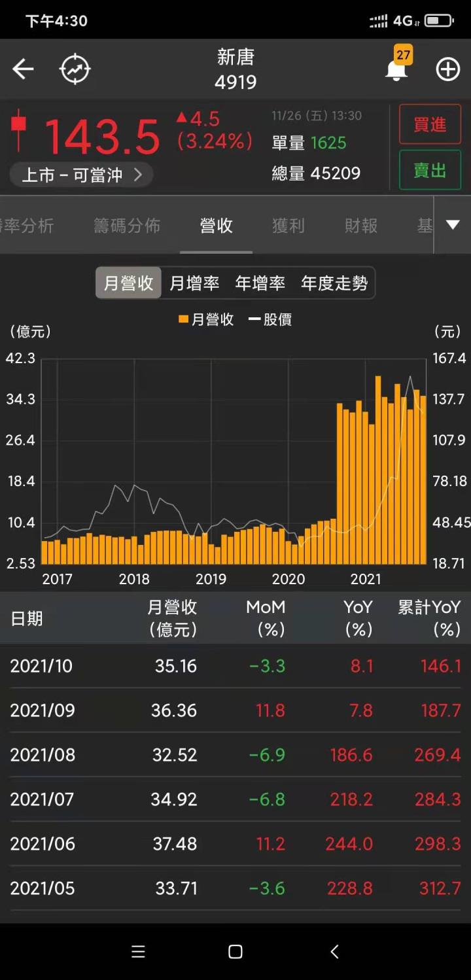Click the 買進 buy button
471x980 pixels.
[x=430, y=124]
